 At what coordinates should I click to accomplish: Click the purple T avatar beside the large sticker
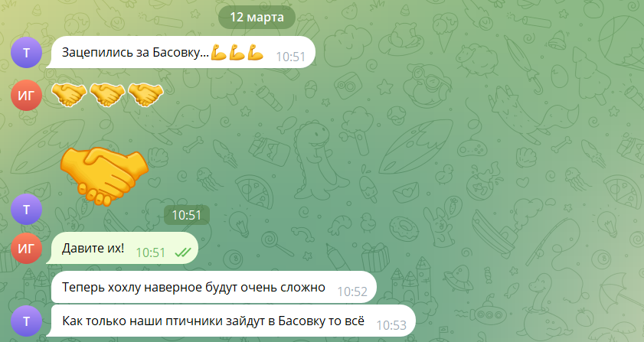coord(26,210)
